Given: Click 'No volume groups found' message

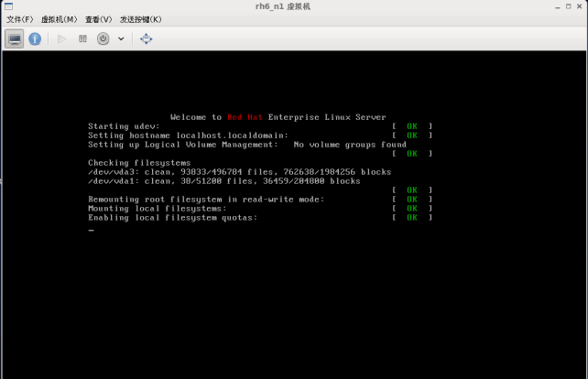Looking at the screenshot, I should pos(350,145).
